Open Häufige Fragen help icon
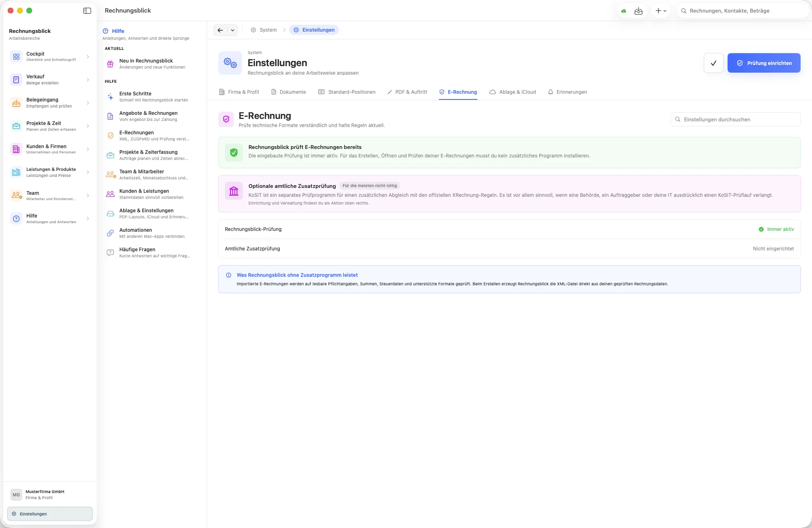The height and width of the screenshot is (528, 812). (x=110, y=252)
